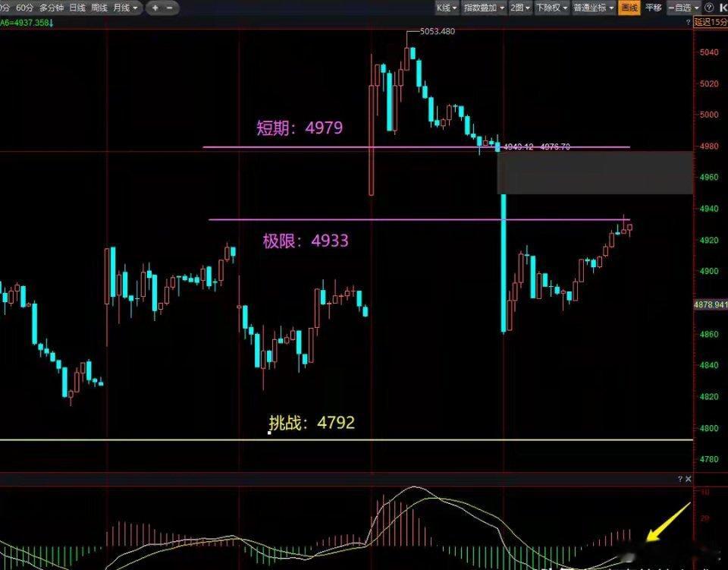Screen dimensions: 728x570
Task: Toggle the 画线 drawing mode
Action: click(x=629, y=8)
